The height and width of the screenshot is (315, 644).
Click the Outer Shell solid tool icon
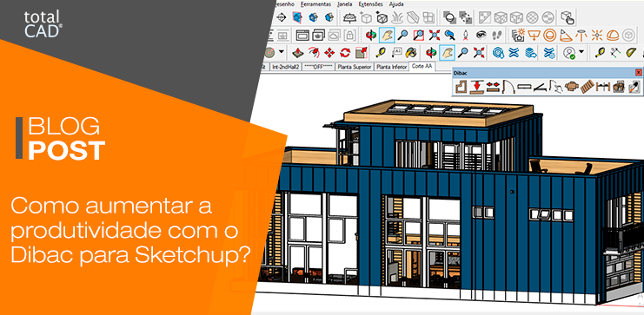point(449,17)
